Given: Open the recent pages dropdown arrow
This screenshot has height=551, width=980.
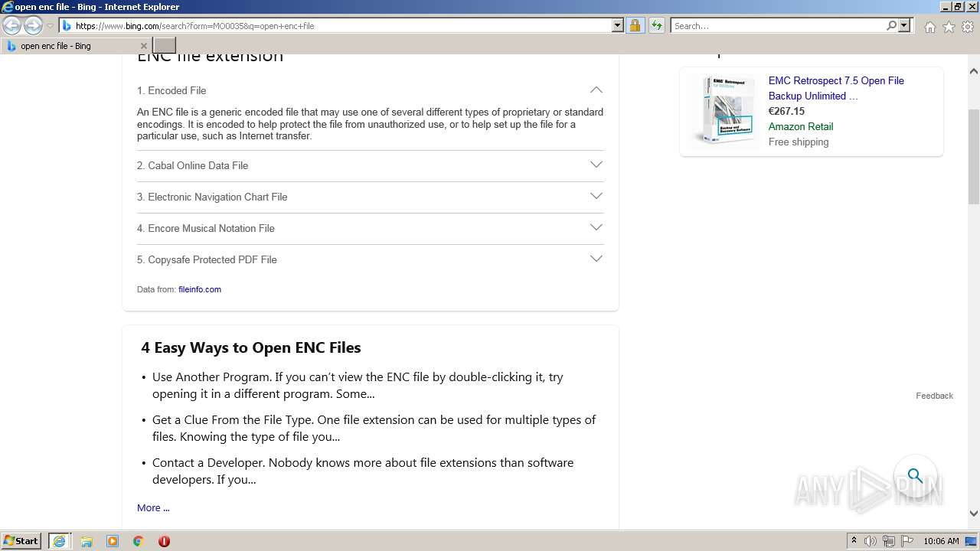Looking at the screenshot, I should 50,26.
